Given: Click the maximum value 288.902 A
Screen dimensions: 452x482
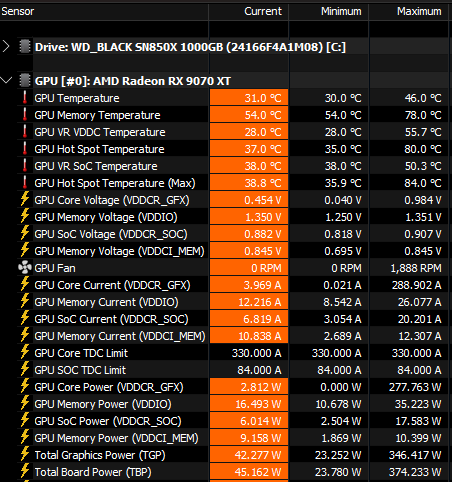Looking at the screenshot, I should [x=417, y=285].
